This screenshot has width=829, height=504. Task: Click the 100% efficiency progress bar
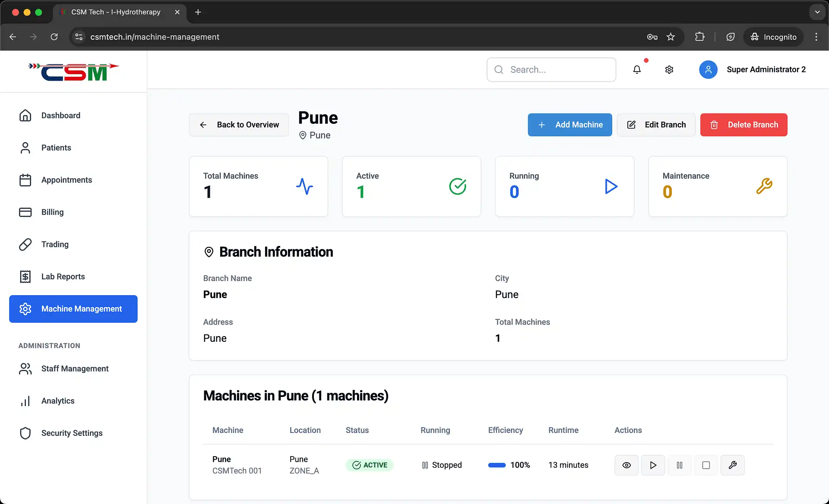tap(497, 465)
